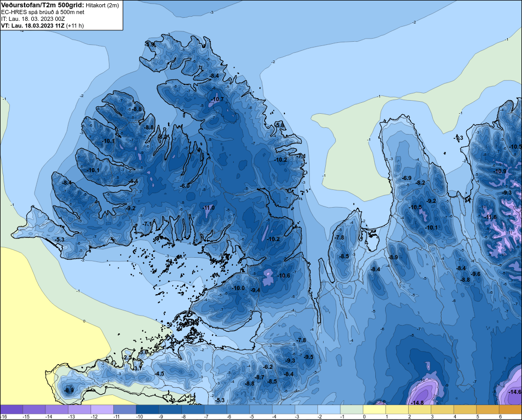The height and width of the screenshot is (420, 522).
Task: Click the -14.6 temperature label
Action: (x=515, y=392)
